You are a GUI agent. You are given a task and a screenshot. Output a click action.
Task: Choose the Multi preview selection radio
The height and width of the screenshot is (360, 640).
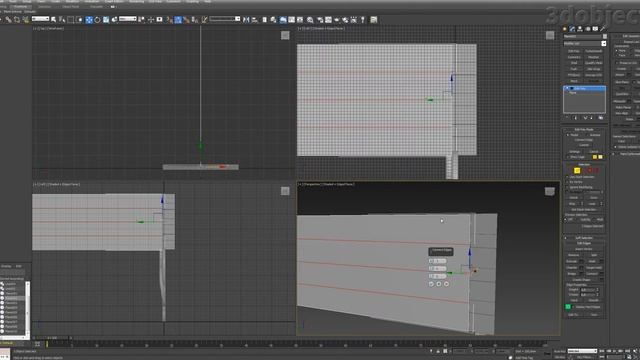tap(594, 220)
